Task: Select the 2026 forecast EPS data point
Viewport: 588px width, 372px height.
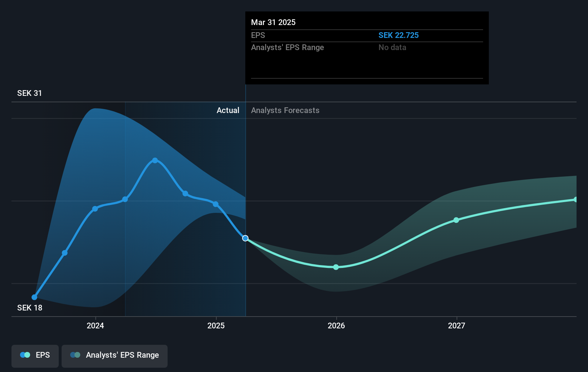Action: tap(336, 267)
